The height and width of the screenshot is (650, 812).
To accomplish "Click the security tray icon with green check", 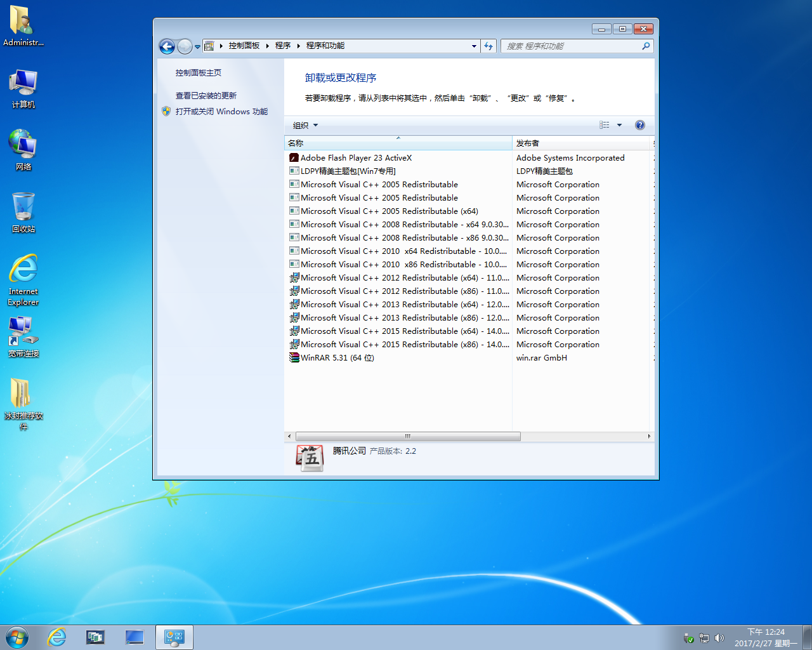I will 688,638.
